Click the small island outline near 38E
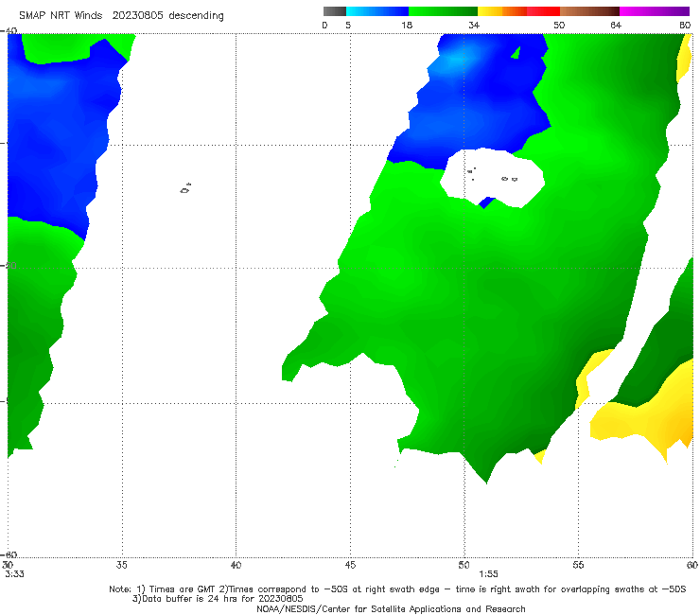The width and height of the screenshot is (700, 615). pyautogui.click(x=185, y=188)
